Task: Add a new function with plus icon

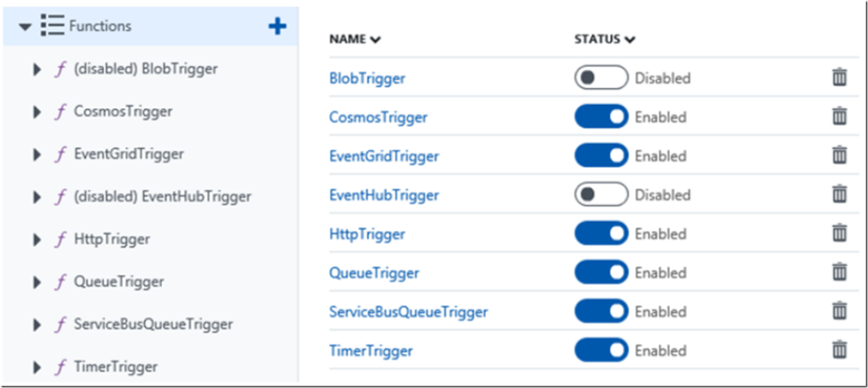Action: pos(277,26)
